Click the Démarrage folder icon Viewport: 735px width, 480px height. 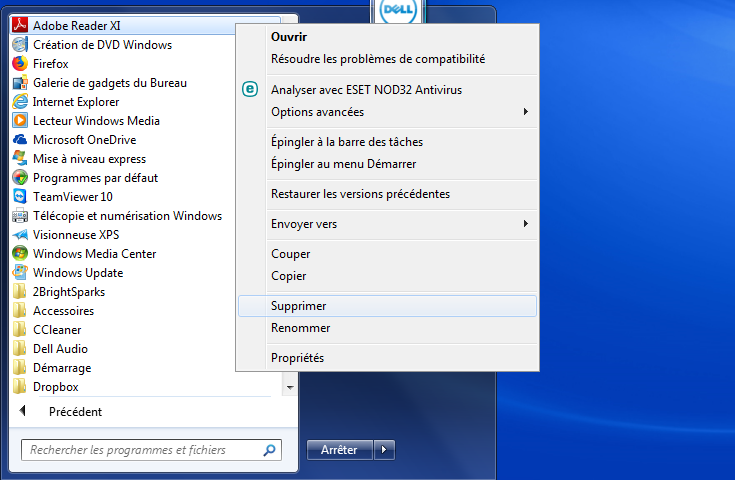[x=20, y=368]
